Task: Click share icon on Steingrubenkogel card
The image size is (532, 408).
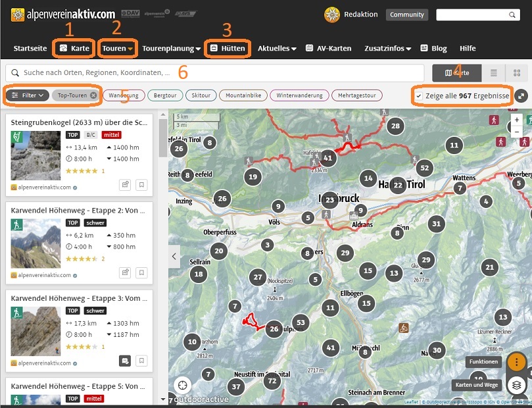Action: (x=125, y=185)
